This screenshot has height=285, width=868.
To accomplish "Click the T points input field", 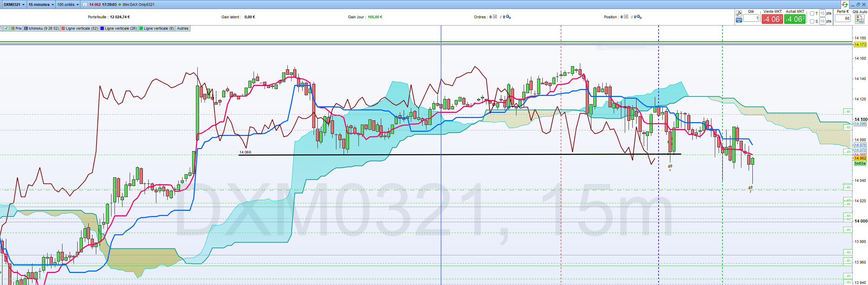I will coord(822,13).
